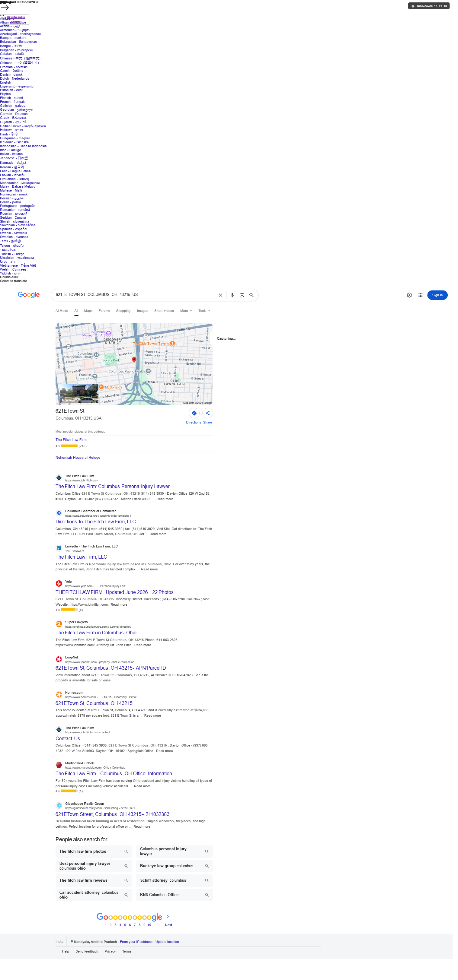Image resolution: width=458 pixels, height=980 pixels.
Task: Submit search using the magnifier icon
Action: coord(254,299)
